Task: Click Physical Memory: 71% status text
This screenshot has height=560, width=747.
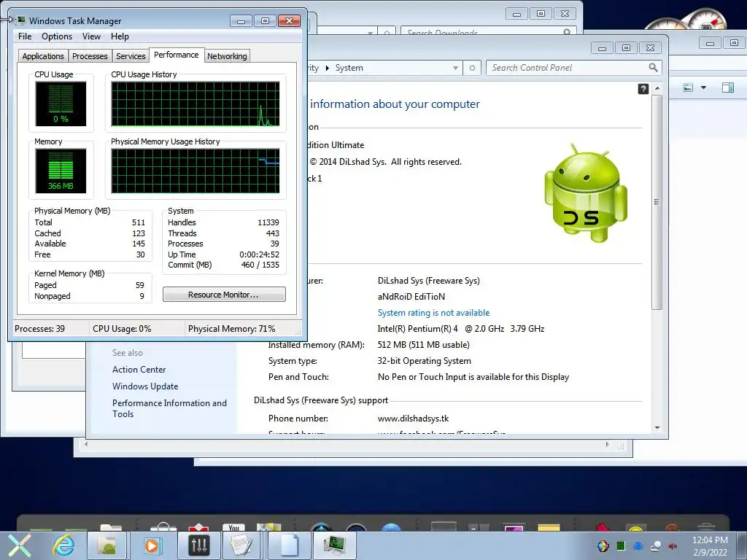Action: pos(231,329)
